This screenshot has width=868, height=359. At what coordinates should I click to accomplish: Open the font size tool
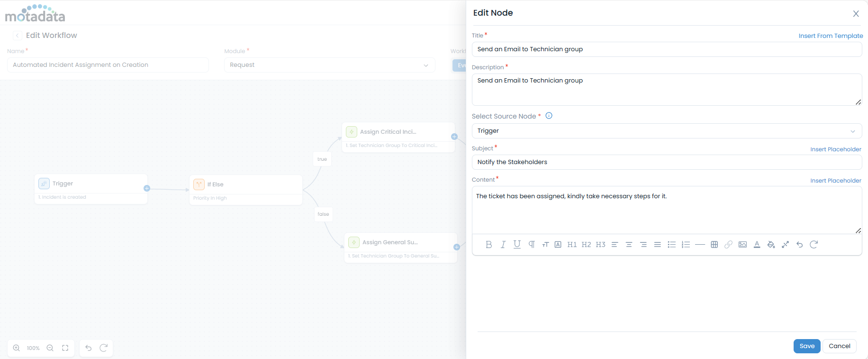point(545,245)
